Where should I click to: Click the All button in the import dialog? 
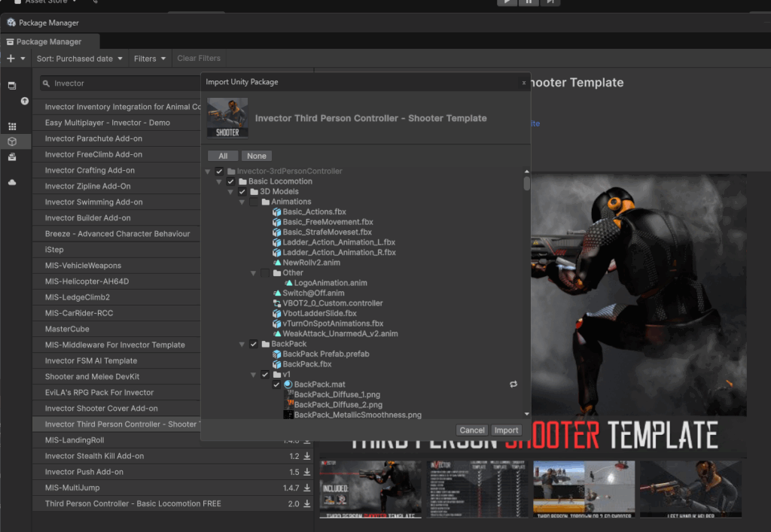223,156
